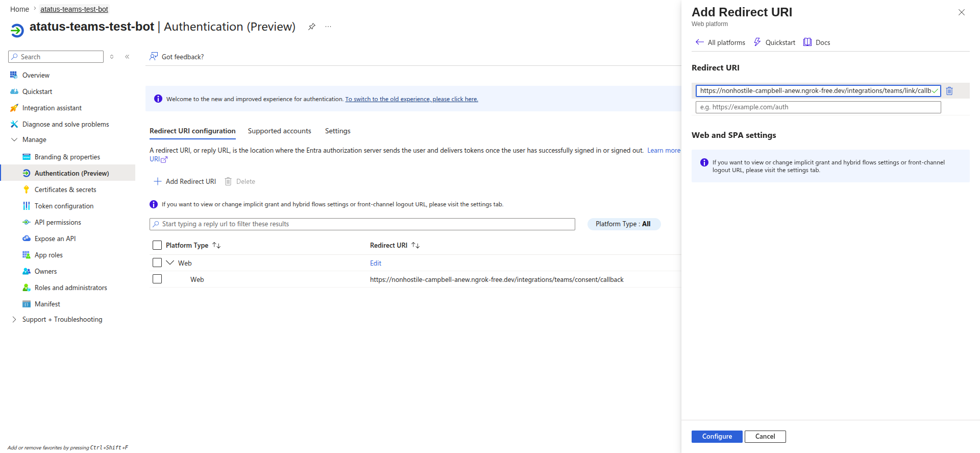Screen dimensions: 980x453
Task: Click the Quickstart cloud icon in the sidebar
Action: 14,91
